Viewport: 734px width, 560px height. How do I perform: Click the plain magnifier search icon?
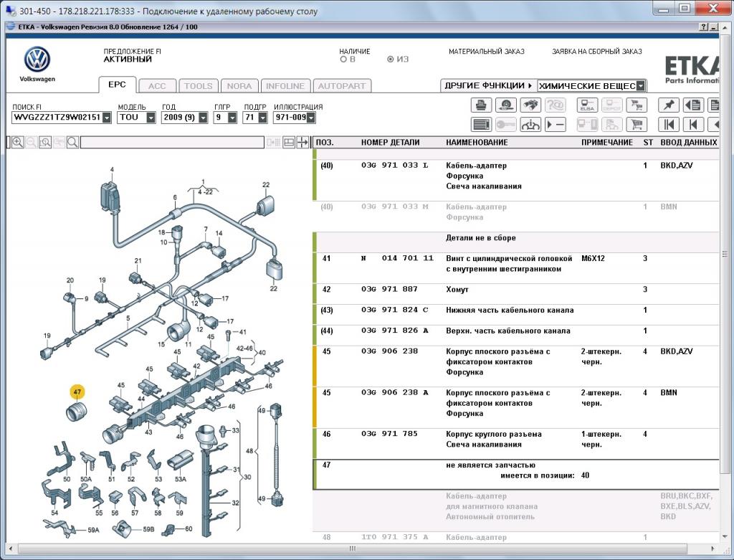[72, 143]
